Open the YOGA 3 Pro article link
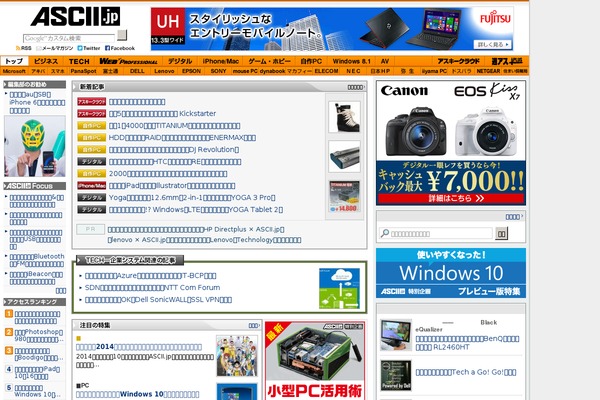Viewport: 600px width, 400px height. point(192,198)
